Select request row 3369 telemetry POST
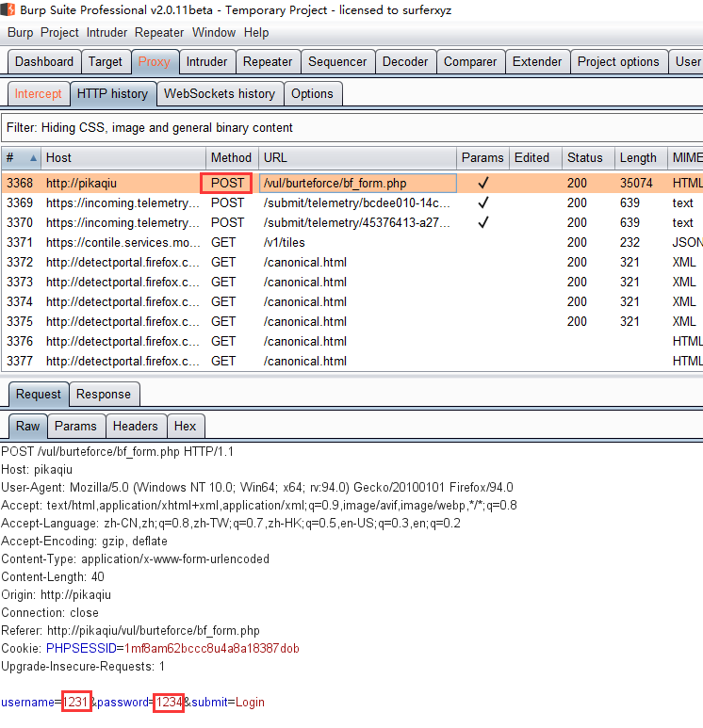Viewport: 703px width, 728px height. click(x=351, y=202)
